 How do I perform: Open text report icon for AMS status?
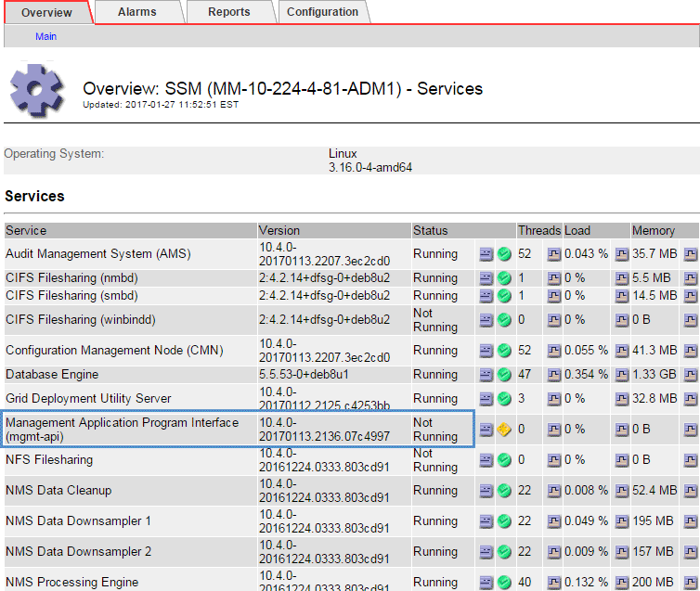486,254
